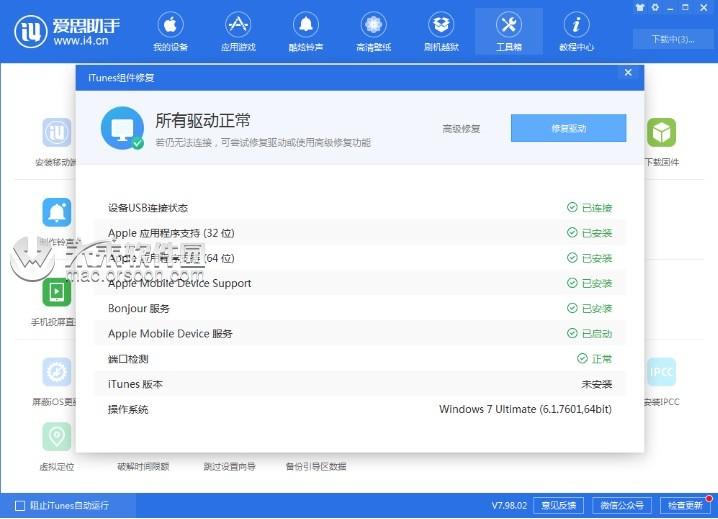The image size is (718, 519).
Task: Open the 手机投屏直播 tool icon
Action: point(57,292)
